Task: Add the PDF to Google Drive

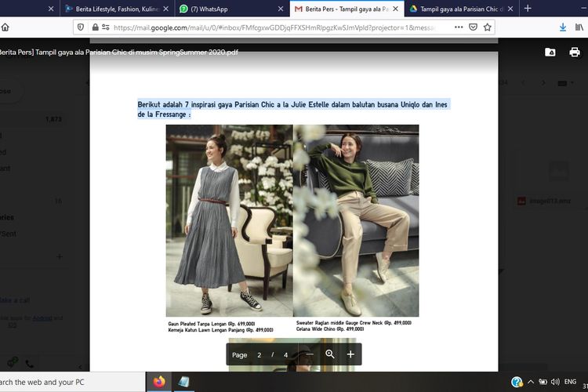Action: pos(550,53)
